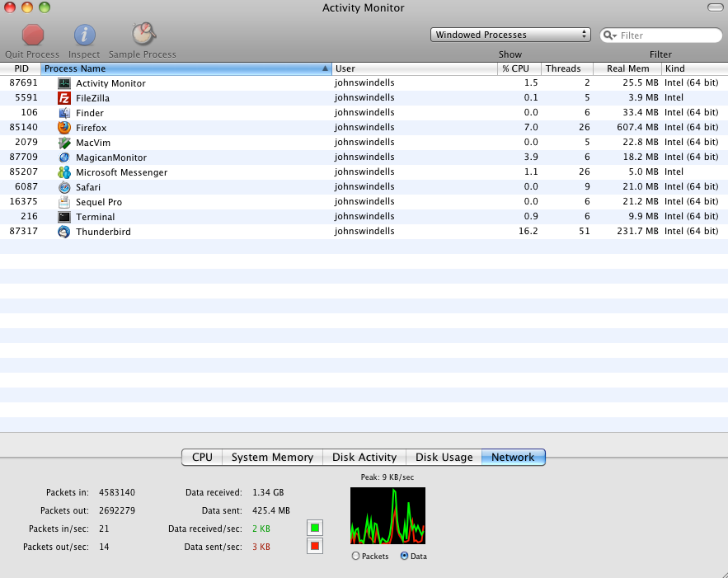
Task: Click the "425.4 MB" data sent value
Action: tap(271, 510)
